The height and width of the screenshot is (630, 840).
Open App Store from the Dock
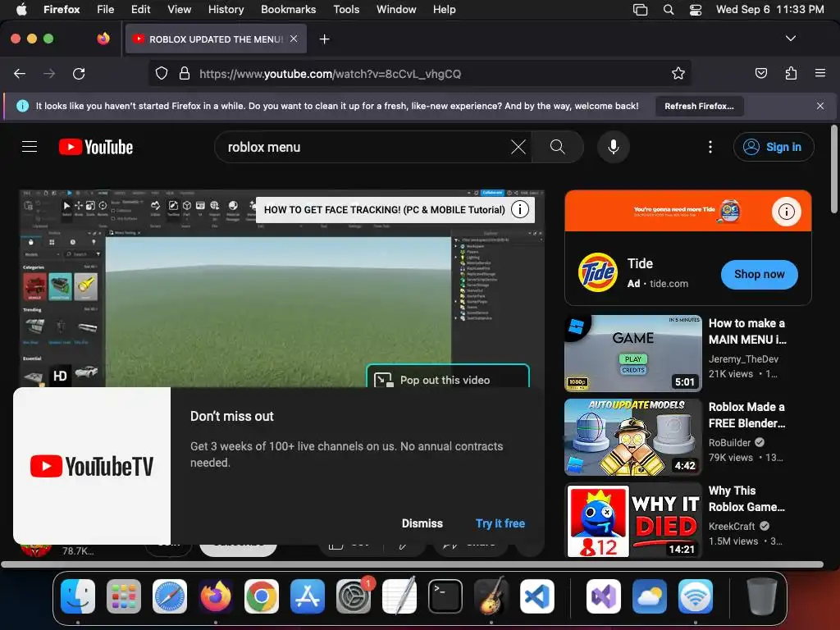click(x=308, y=596)
